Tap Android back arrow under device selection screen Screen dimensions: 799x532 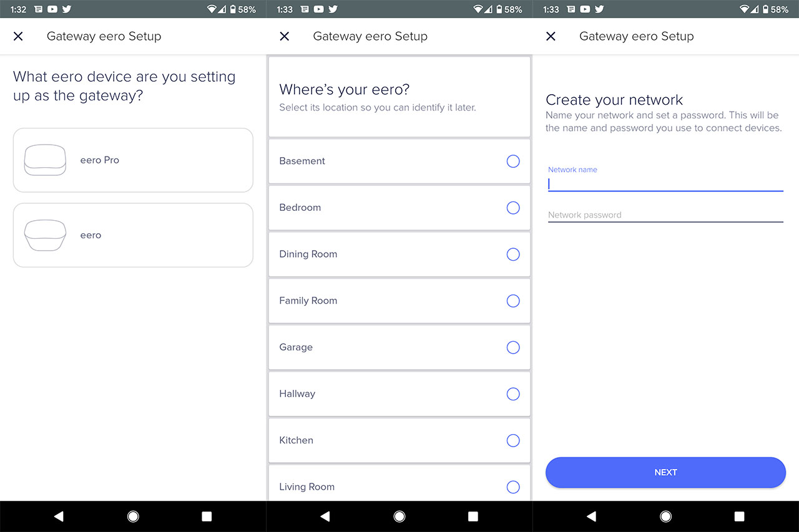tap(59, 516)
